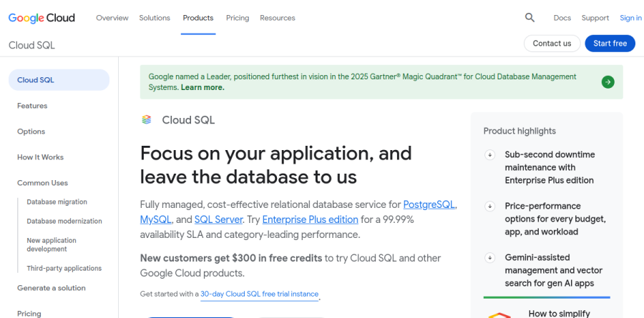Viewport: 644px width, 318px height.
Task: Select the Products nav tab
Action: pos(198,18)
